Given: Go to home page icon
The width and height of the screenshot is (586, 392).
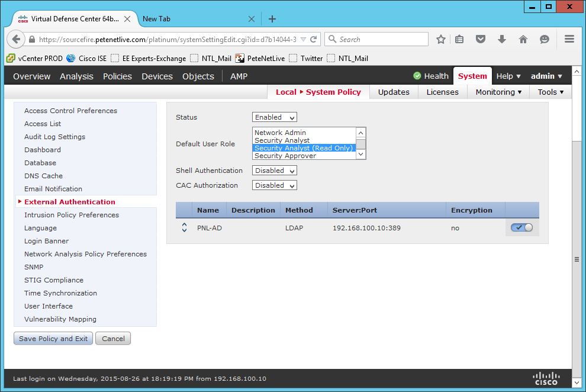Looking at the screenshot, I should pos(523,39).
